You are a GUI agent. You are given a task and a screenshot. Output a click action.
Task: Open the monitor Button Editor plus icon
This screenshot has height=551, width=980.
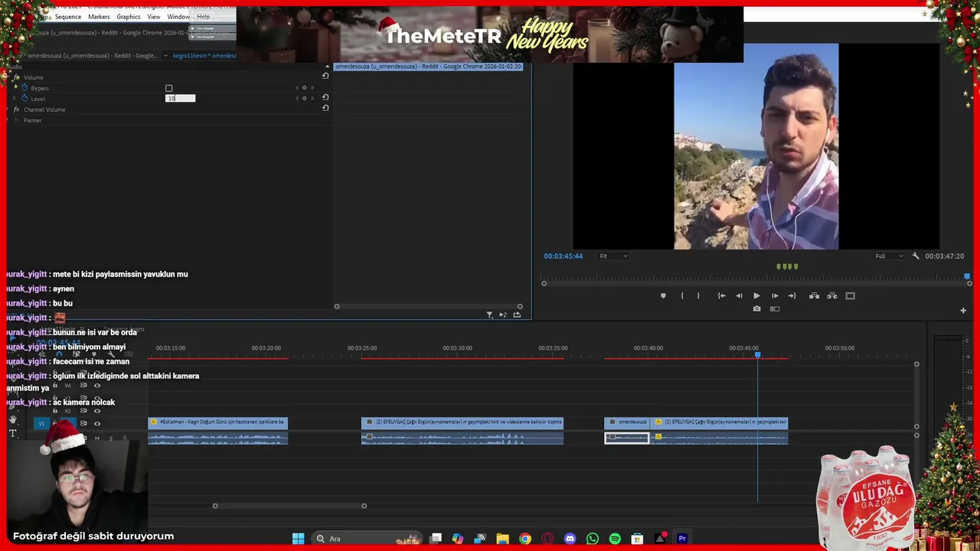pos(963,310)
